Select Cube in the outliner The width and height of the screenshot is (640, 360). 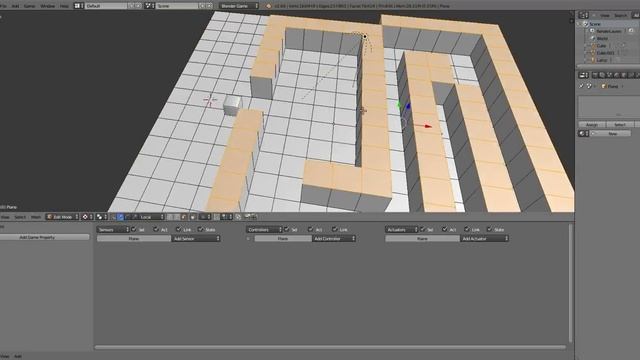coord(601,46)
